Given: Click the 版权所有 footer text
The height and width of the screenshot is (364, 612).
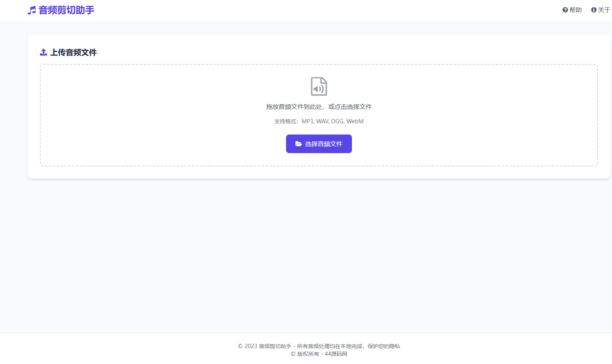Looking at the screenshot, I should click(x=308, y=354).
